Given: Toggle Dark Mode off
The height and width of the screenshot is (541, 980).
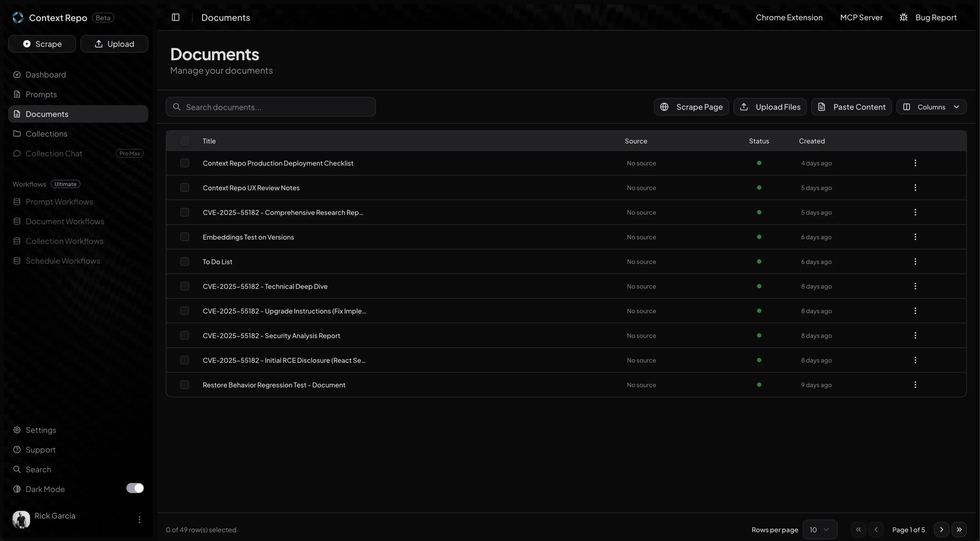Looking at the screenshot, I should (135, 488).
